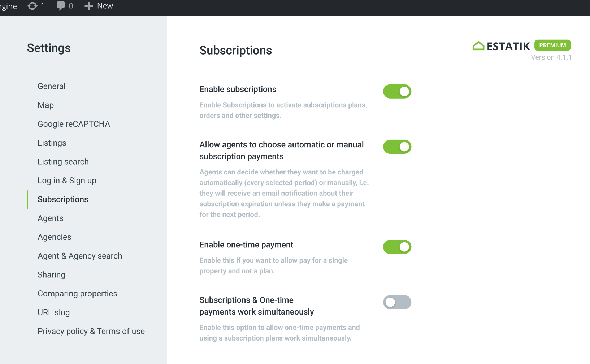Open the Agents settings page

point(50,218)
